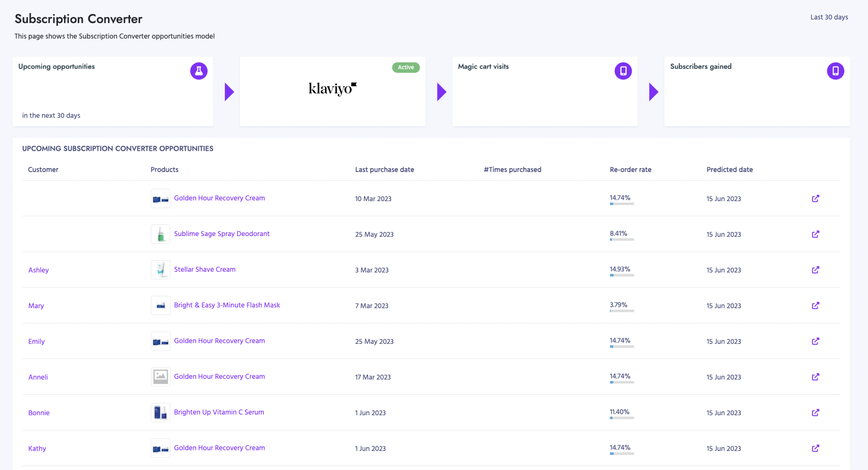
Task: Open external link for Sublime Sage Spray Deodorant row
Action: (x=815, y=234)
